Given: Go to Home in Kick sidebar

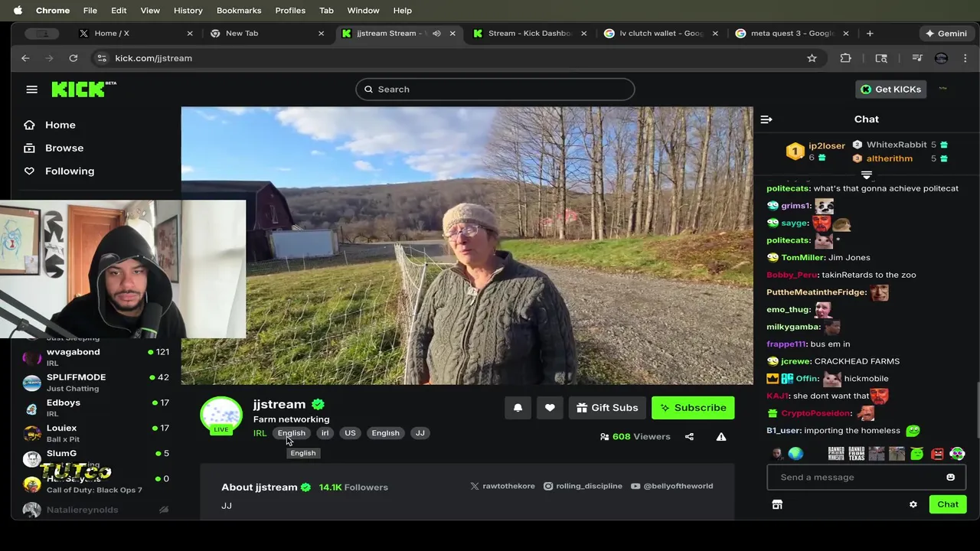Looking at the screenshot, I should coord(60,125).
